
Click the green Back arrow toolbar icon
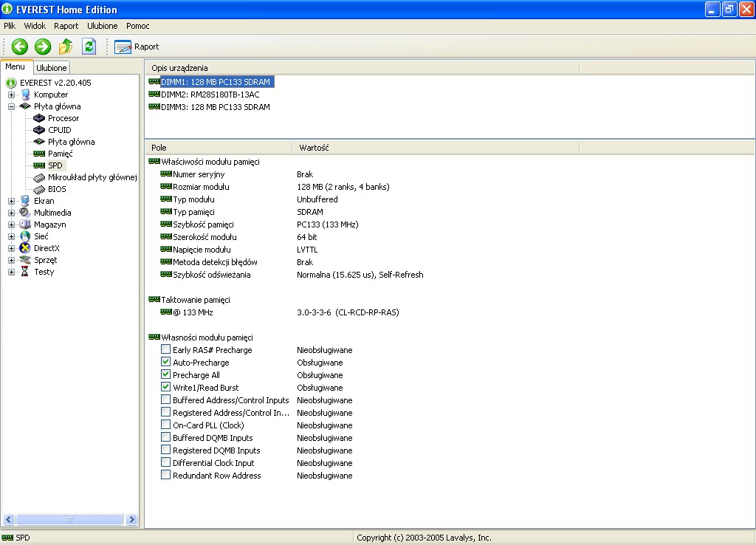coord(20,47)
